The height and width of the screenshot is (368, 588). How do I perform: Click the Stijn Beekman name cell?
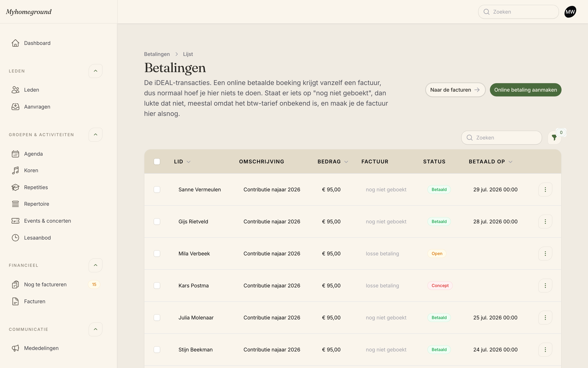pos(195,349)
